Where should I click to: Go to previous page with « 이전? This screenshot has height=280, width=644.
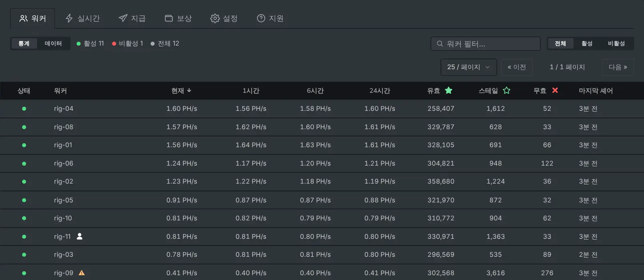(517, 67)
